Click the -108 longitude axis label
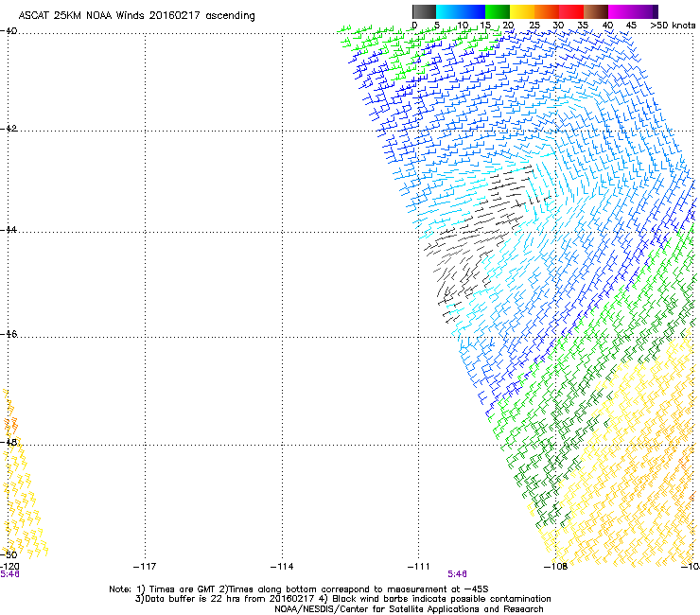Image resolution: width=700 pixels, height=615 pixels. pyautogui.click(x=555, y=567)
